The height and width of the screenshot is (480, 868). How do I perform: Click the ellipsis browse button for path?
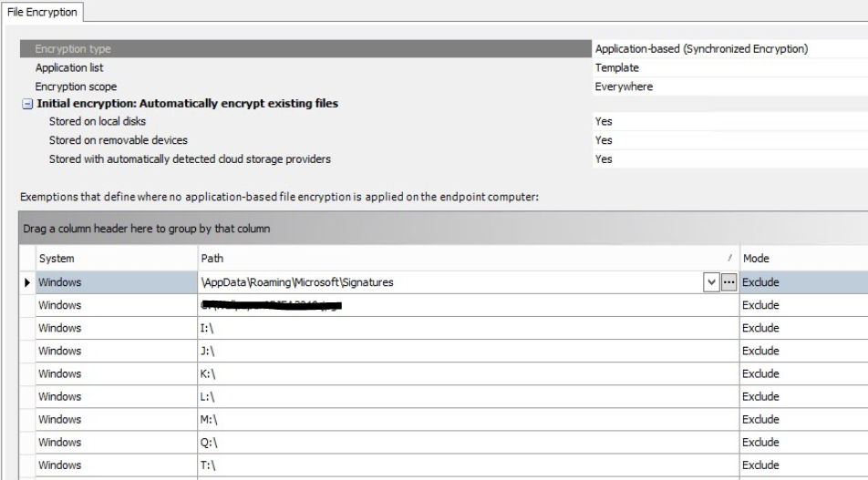[x=728, y=282]
